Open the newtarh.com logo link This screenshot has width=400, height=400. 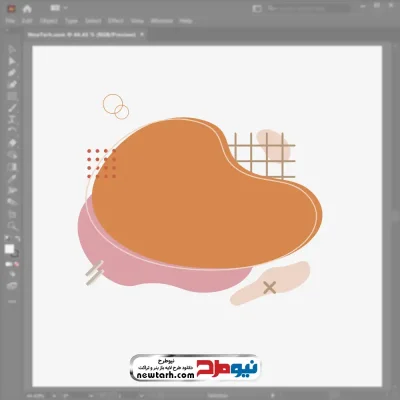(x=195, y=368)
